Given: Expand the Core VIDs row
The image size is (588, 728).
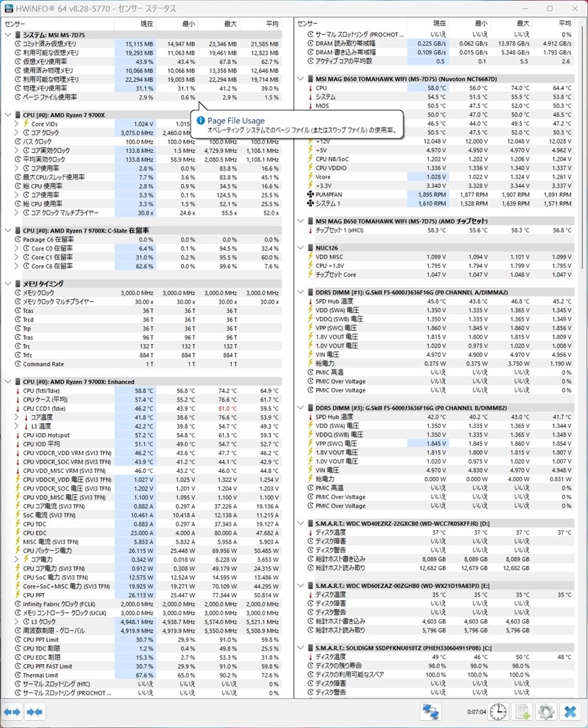Looking at the screenshot, I should click(17, 124).
